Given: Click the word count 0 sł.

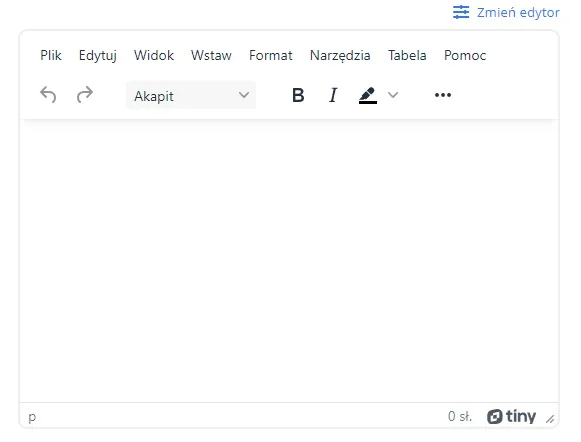Looking at the screenshot, I should pyautogui.click(x=460, y=416).
